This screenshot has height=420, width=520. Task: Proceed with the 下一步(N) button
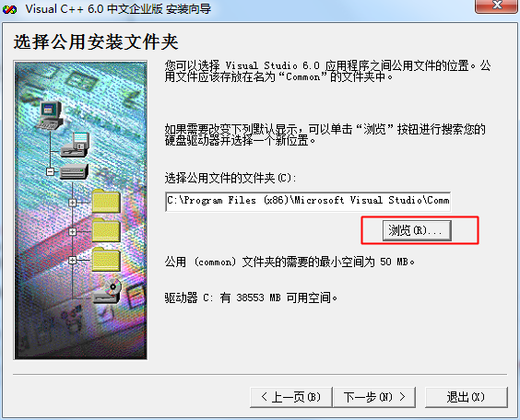(x=374, y=397)
